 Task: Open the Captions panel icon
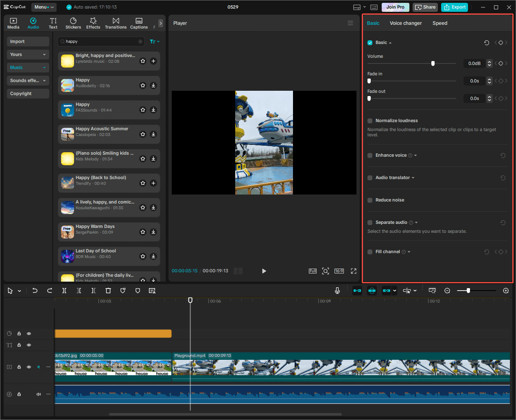point(139,23)
